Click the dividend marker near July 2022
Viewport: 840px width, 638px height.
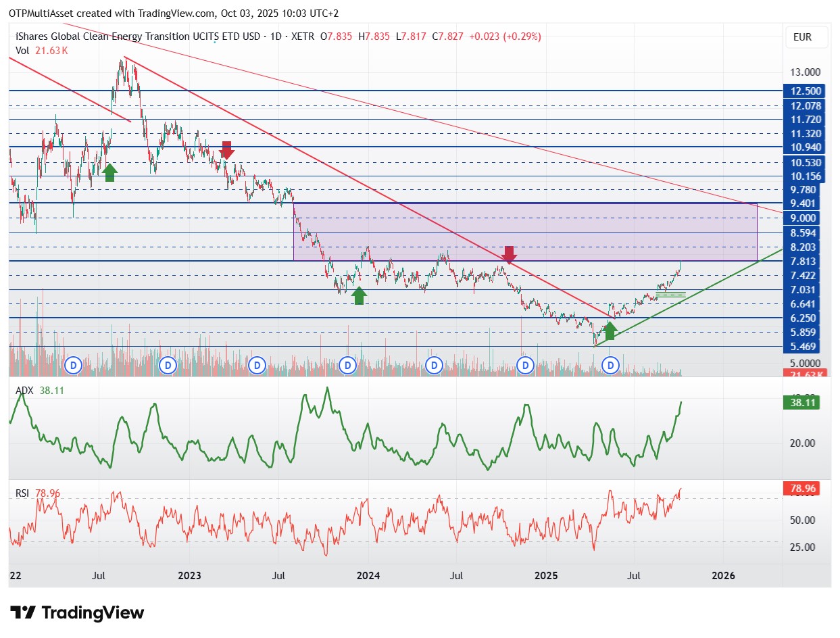pos(73,366)
